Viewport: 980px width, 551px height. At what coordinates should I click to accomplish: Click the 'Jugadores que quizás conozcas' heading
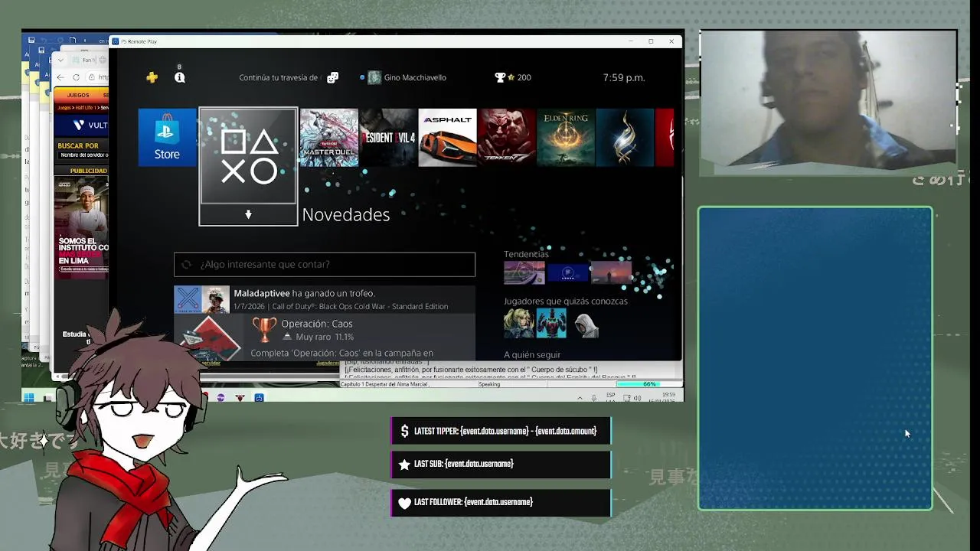click(566, 301)
